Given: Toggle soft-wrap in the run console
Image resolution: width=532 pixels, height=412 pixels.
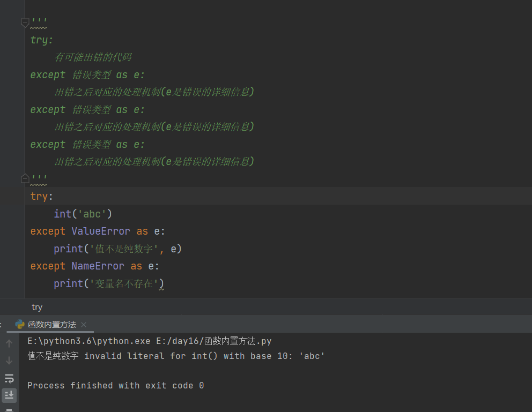Looking at the screenshot, I should tap(9, 378).
